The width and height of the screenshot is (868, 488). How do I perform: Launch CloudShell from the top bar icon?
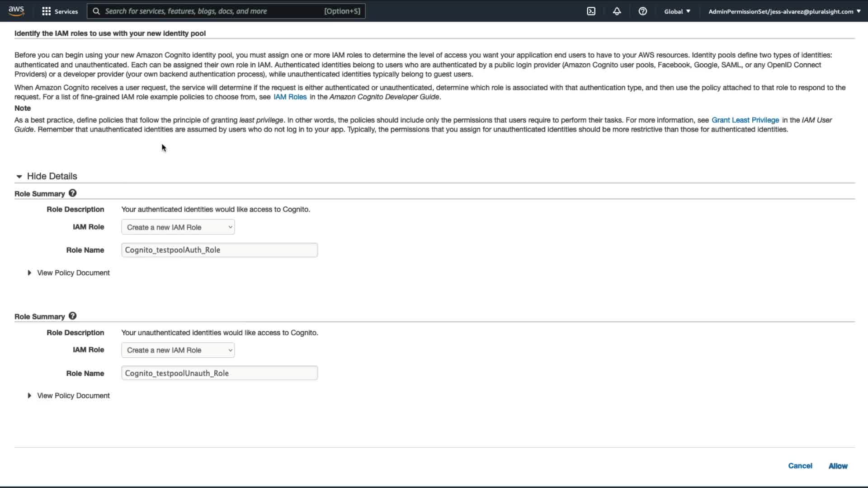(591, 11)
